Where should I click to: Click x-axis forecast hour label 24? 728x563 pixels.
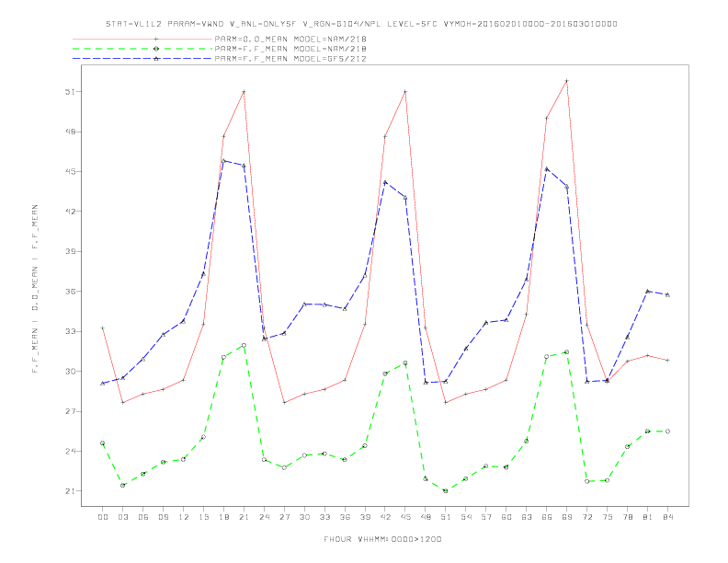click(x=264, y=517)
